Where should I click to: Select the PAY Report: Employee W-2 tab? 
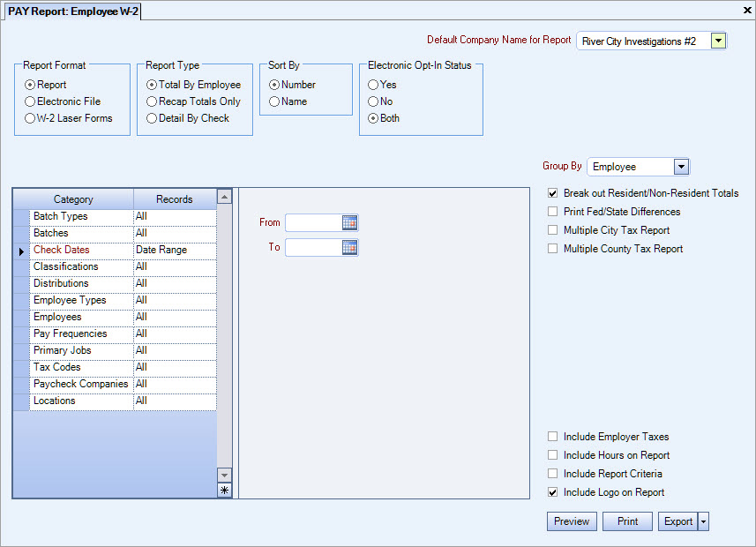pyautogui.click(x=73, y=11)
